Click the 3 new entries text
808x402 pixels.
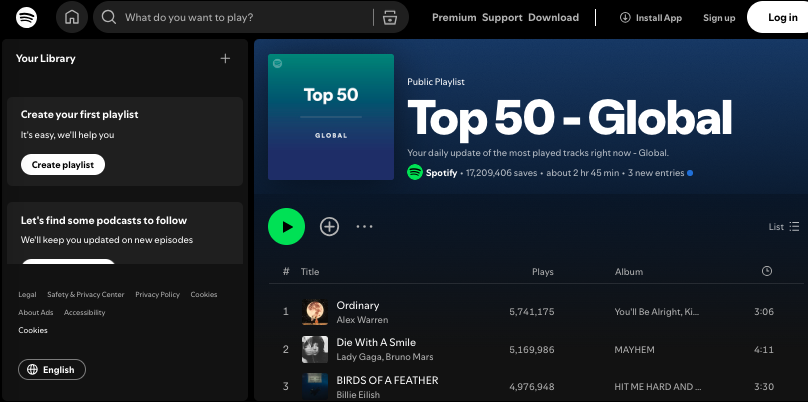[x=656, y=173]
